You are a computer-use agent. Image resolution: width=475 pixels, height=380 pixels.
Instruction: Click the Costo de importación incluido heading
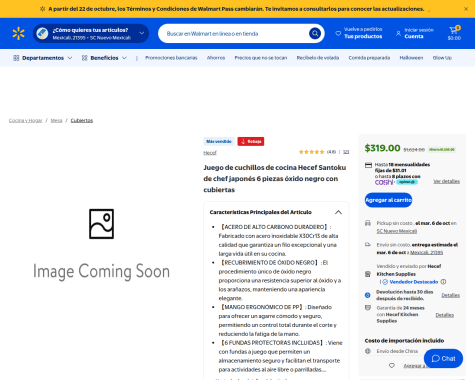point(404,341)
